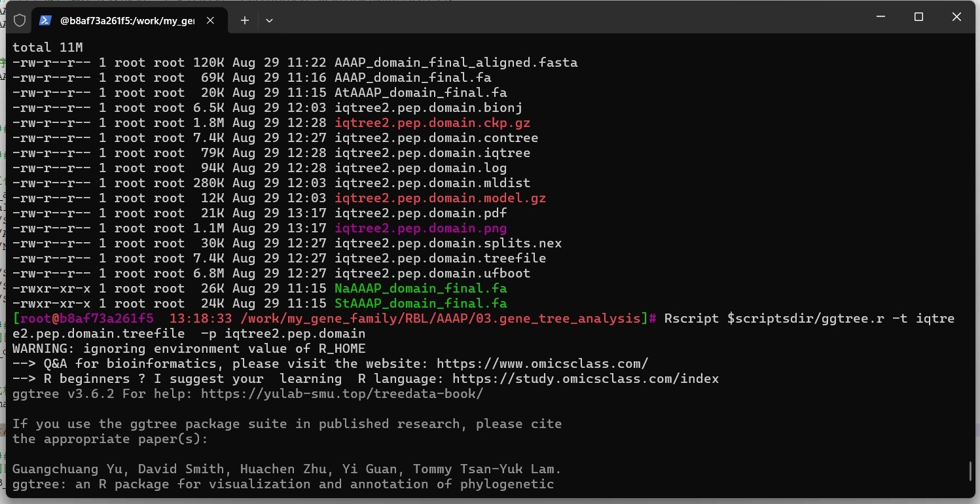
Task: Open the yulab-smu.top/treedata-book URL
Action: pos(342,394)
